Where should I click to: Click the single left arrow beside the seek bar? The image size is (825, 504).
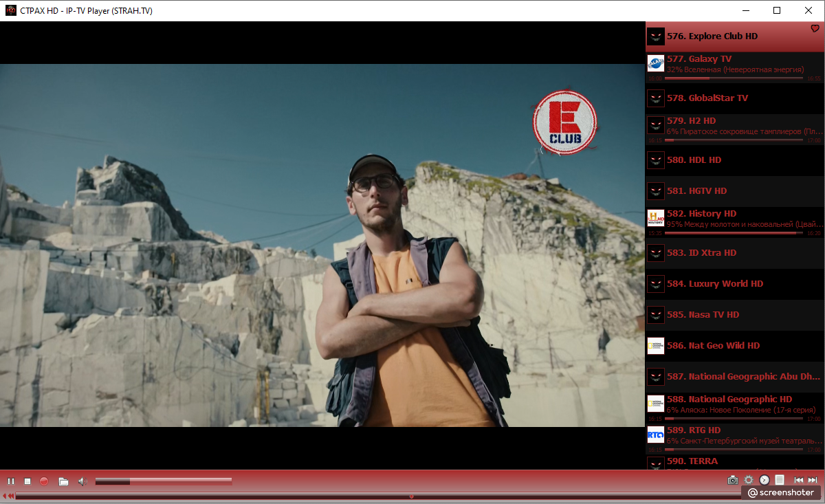point(4,496)
